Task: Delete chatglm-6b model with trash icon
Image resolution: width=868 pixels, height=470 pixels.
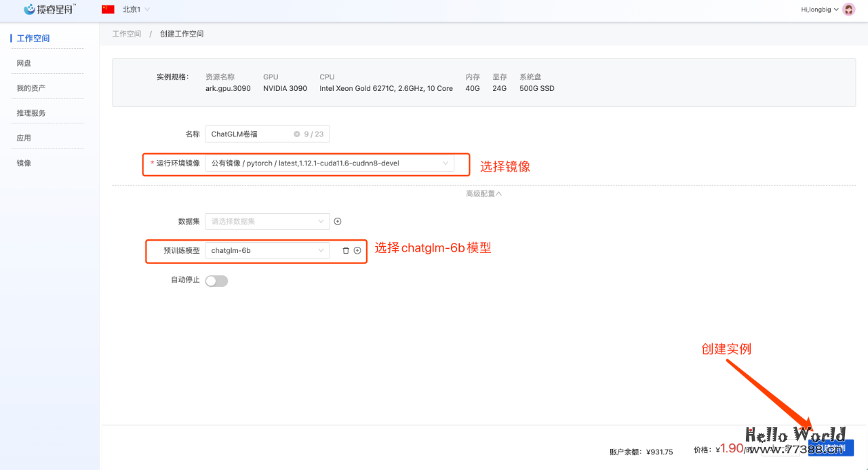Action: tap(346, 251)
